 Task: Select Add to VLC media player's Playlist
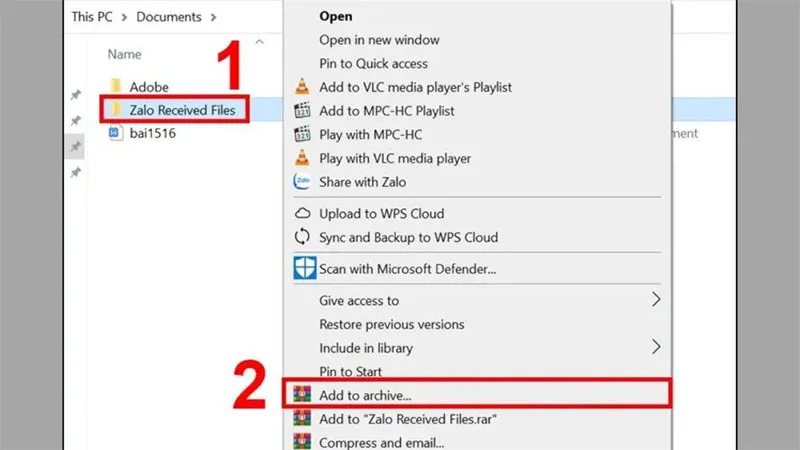pyautogui.click(x=415, y=87)
